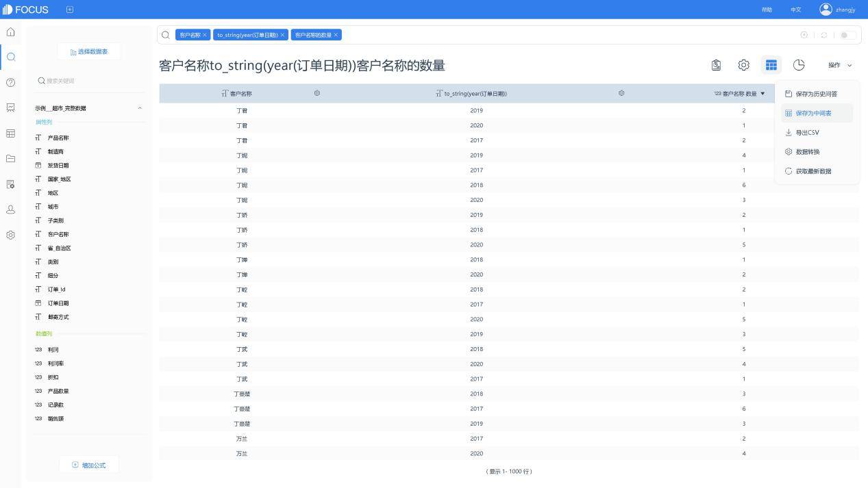This screenshot has width=868, height=488.
Task: Choose 获取最新数据 from menu
Action: 817,171
